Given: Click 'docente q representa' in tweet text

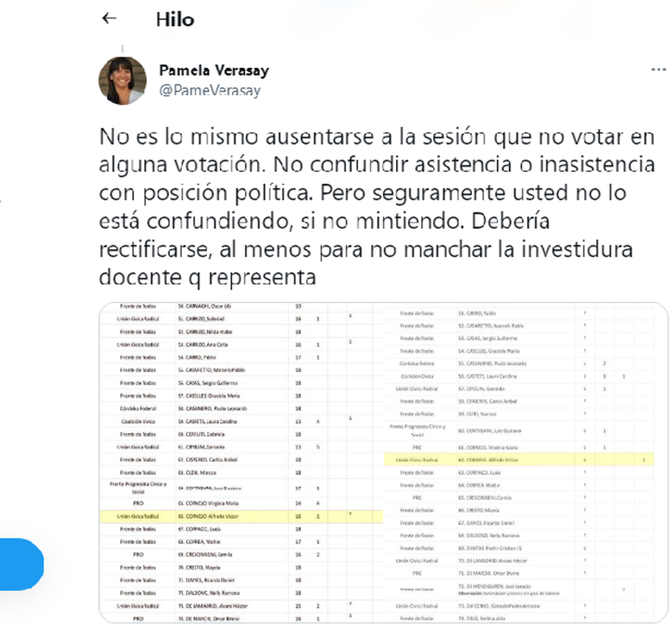Looking at the screenshot, I should 207,277.
